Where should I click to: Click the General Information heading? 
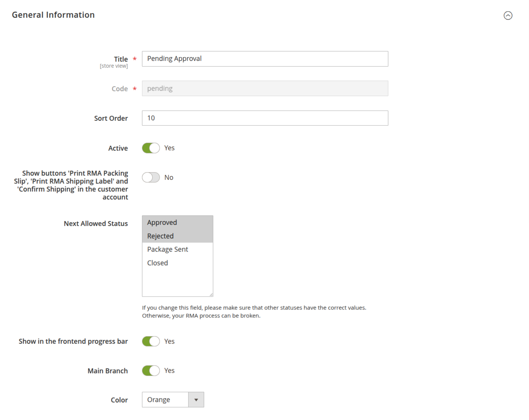coord(53,15)
